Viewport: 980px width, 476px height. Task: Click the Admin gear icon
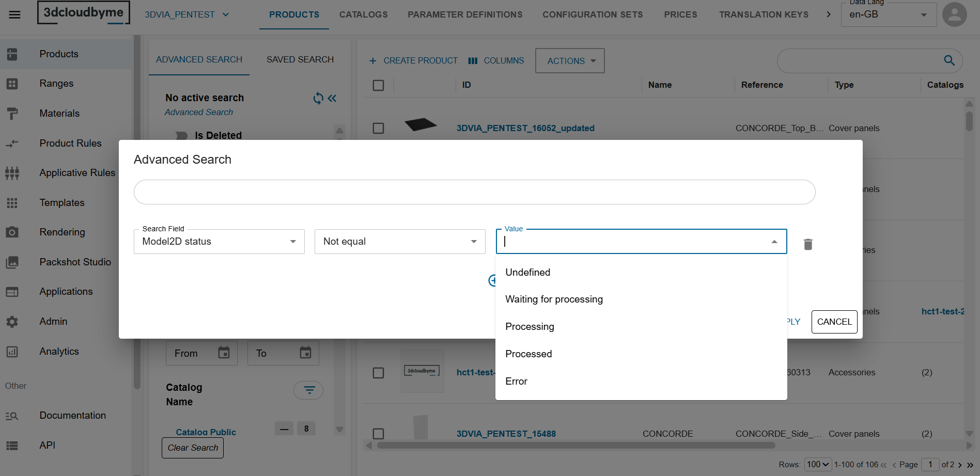(x=12, y=322)
